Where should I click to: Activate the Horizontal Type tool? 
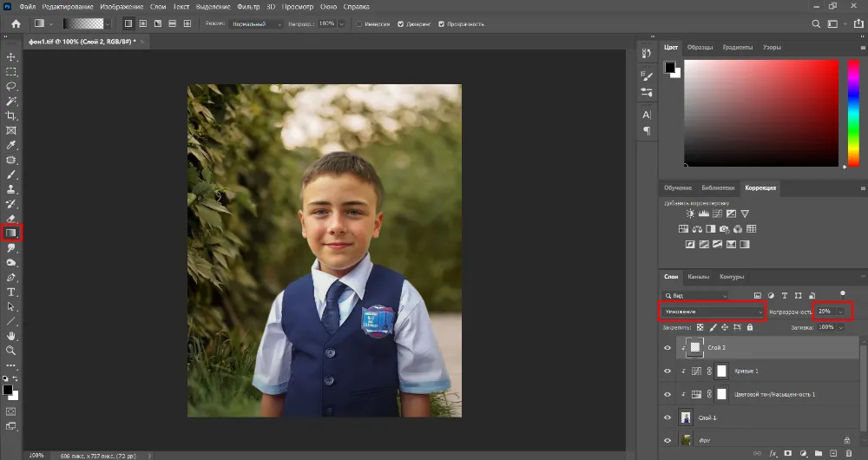11,292
